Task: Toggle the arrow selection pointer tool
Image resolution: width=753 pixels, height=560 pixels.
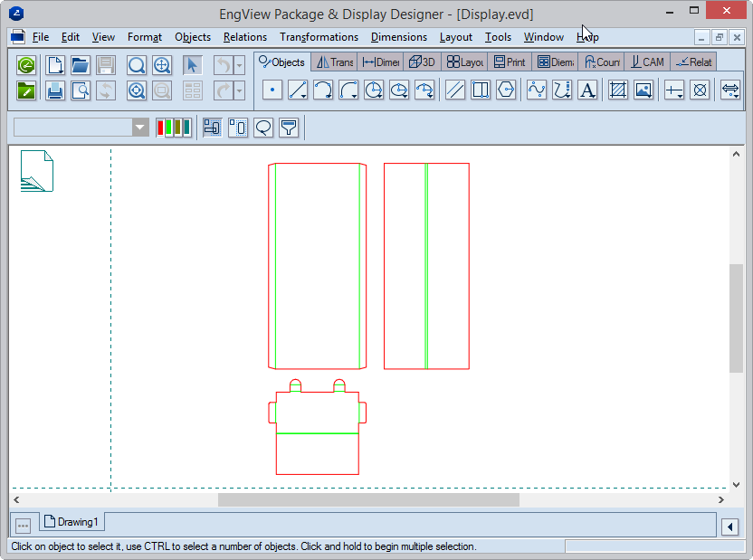Action: 193,65
